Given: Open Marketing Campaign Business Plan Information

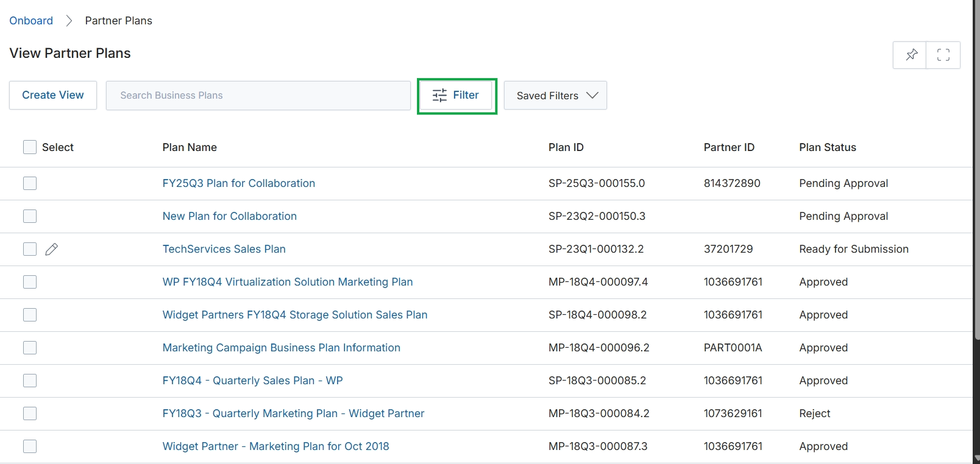Looking at the screenshot, I should 282,348.
